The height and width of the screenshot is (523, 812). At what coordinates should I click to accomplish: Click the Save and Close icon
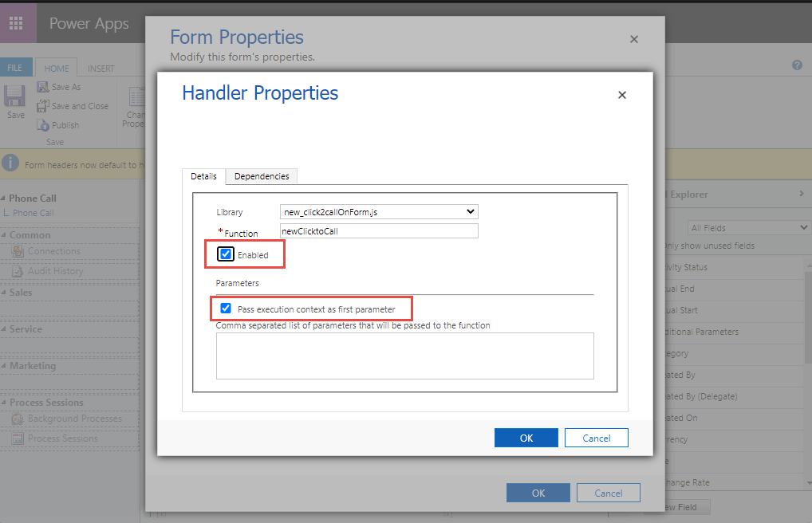[x=42, y=106]
